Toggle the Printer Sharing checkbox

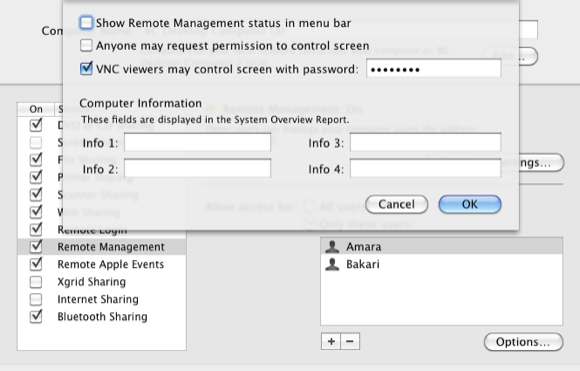tap(36, 177)
